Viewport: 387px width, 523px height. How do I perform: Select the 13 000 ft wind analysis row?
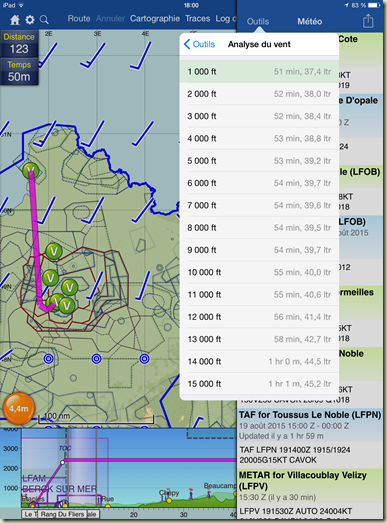(259, 340)
